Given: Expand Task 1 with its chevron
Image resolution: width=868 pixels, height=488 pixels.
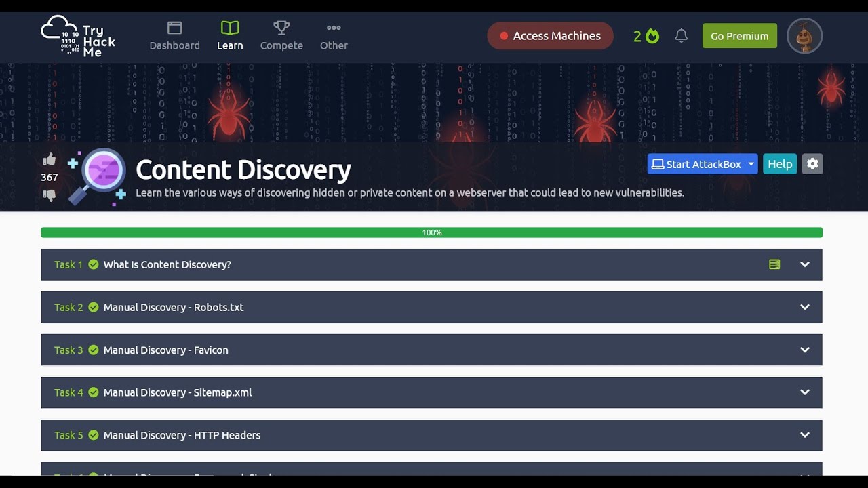Looking at the screenshot, I should click(805, 264).
